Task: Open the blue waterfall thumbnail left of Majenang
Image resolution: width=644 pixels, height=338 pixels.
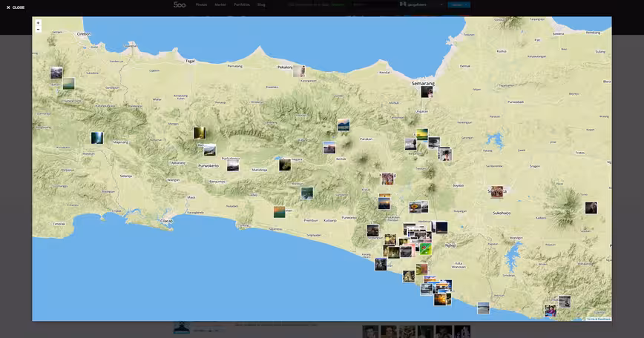Action: click(x=97, y=138)
